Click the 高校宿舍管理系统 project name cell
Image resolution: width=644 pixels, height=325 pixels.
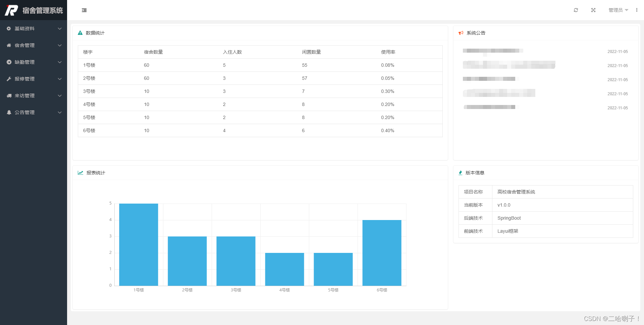pos(562,192)
